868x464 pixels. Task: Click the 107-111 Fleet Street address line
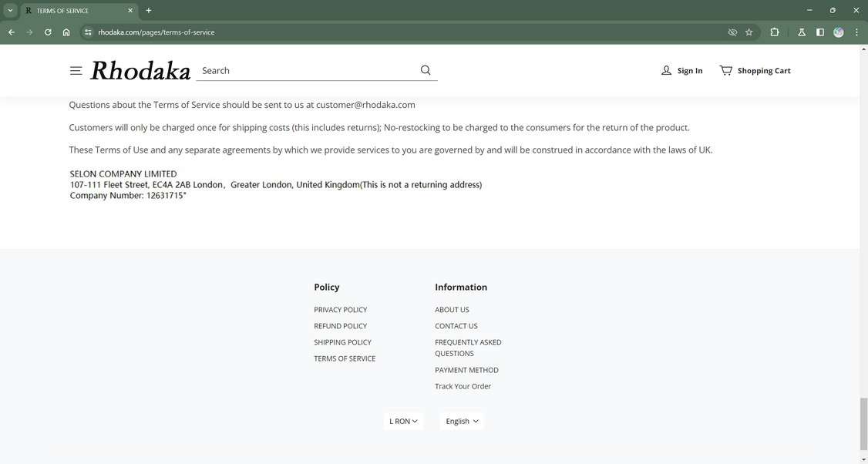[x=276, y=184]
